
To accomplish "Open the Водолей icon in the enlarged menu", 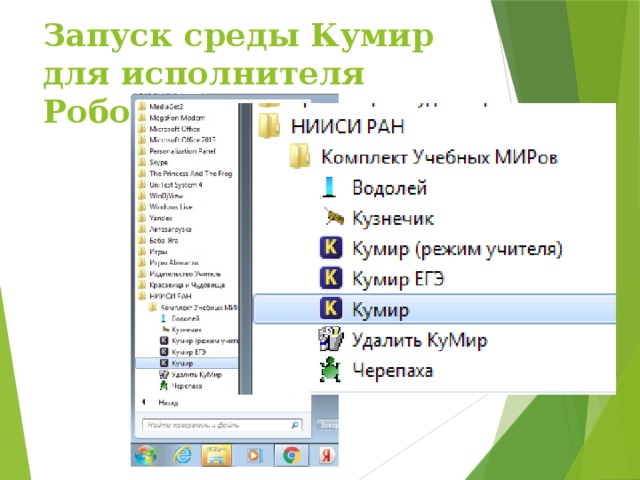I will pos(329,187).
